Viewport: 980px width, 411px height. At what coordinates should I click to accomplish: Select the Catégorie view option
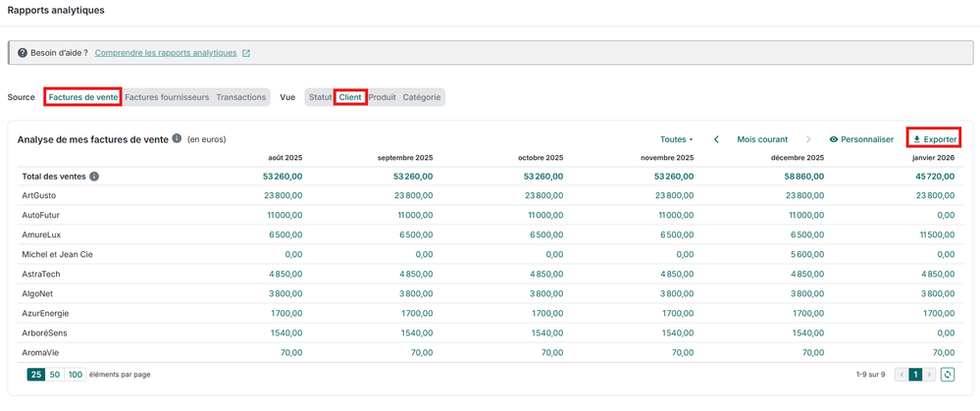pyautogui.click(x=422, y=97)
